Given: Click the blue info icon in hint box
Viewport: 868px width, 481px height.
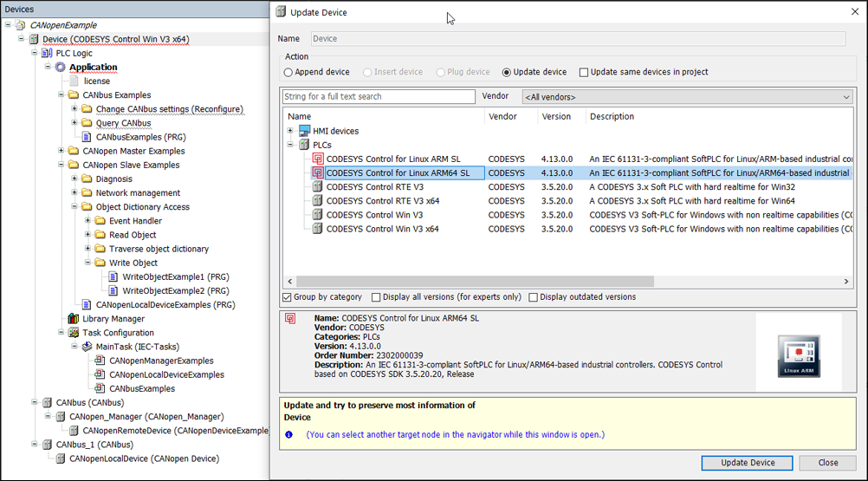Looking at the screenshot, I should 289,434.
